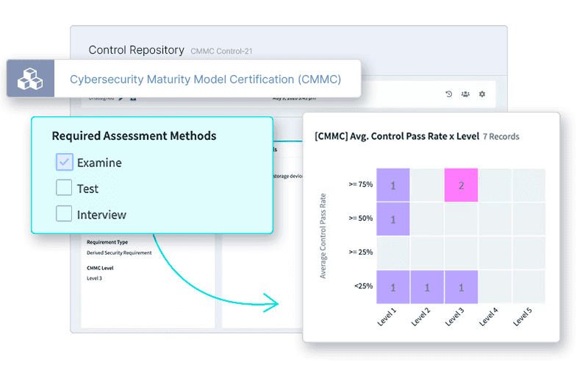Open the history clock icon
The width and height of the screenshot is (588, 368).
point(449,94)
